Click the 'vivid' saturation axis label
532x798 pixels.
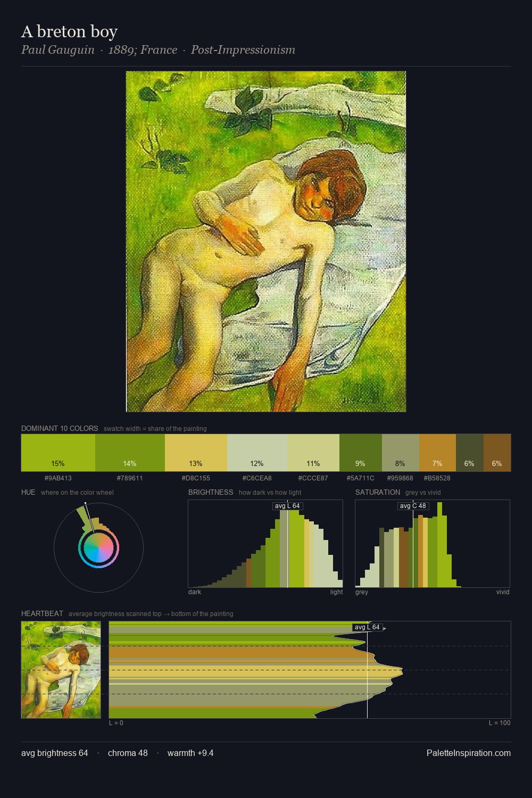(503, 592)
